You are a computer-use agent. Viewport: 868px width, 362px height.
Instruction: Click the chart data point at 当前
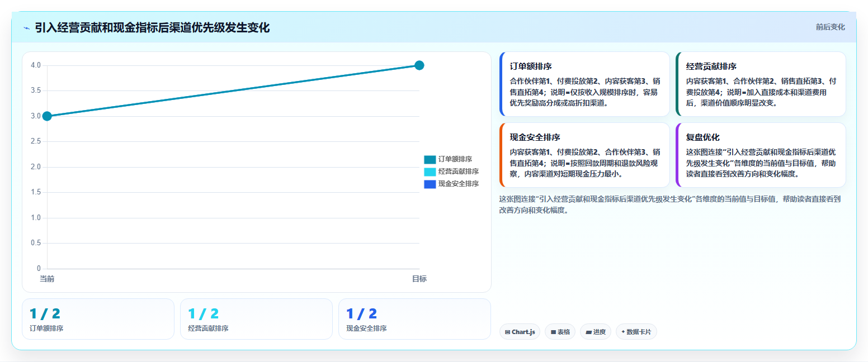[47, 116]
